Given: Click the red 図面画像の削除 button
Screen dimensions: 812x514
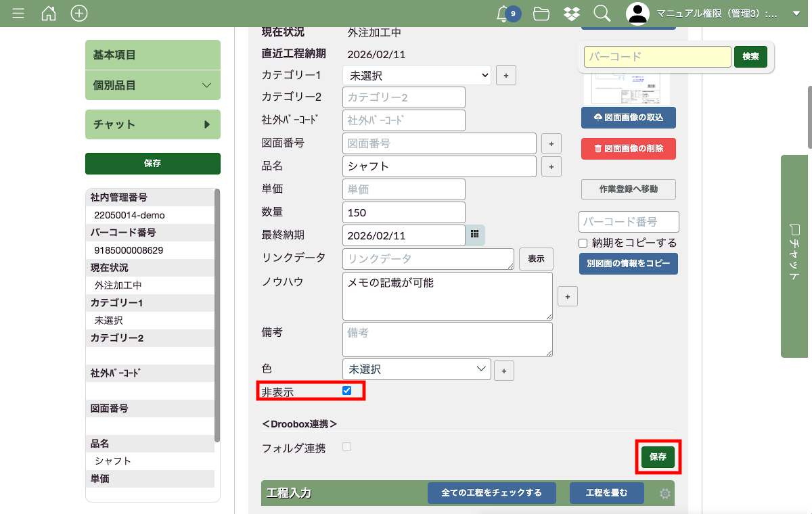Looking at the screenshot, I should click(628, 148).
